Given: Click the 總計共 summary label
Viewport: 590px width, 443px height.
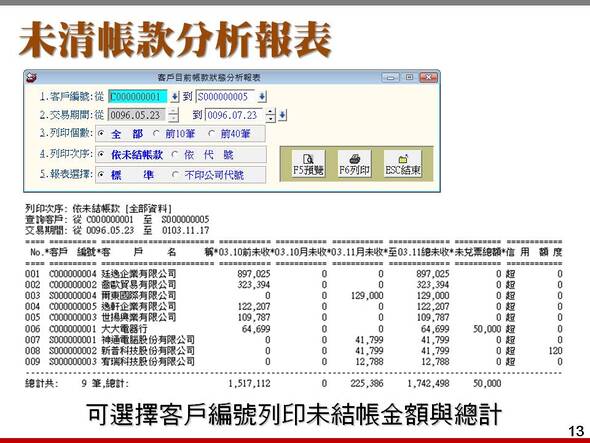Looking at the screenshot, I should click(42, 384).
